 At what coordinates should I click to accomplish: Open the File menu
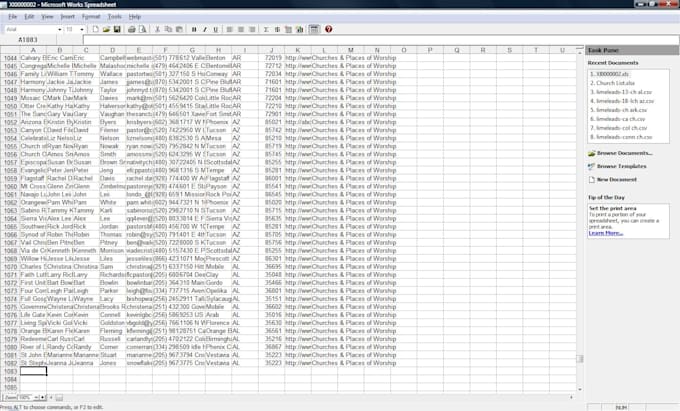click(13, 16)
